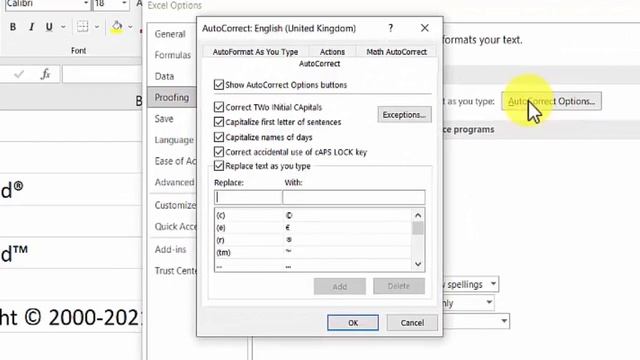The width and height of the screenshot is (640, 360).
Task: Toggle Capitalize names of days checkbox
Action: point(219,137)
